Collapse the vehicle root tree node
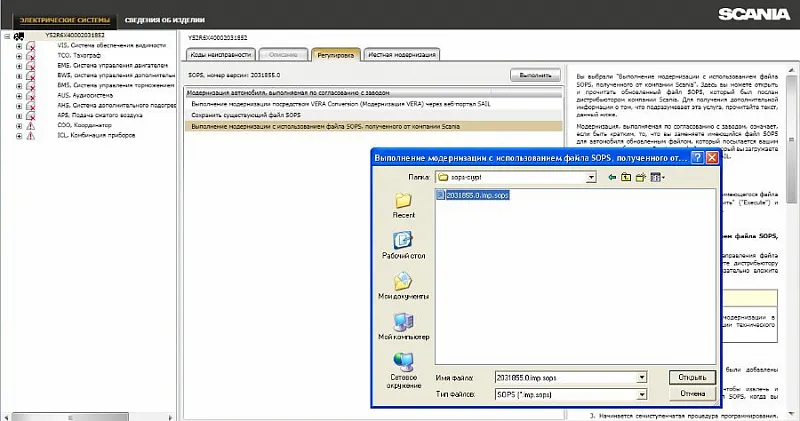The image size is (800, 421). coord(7,36)
